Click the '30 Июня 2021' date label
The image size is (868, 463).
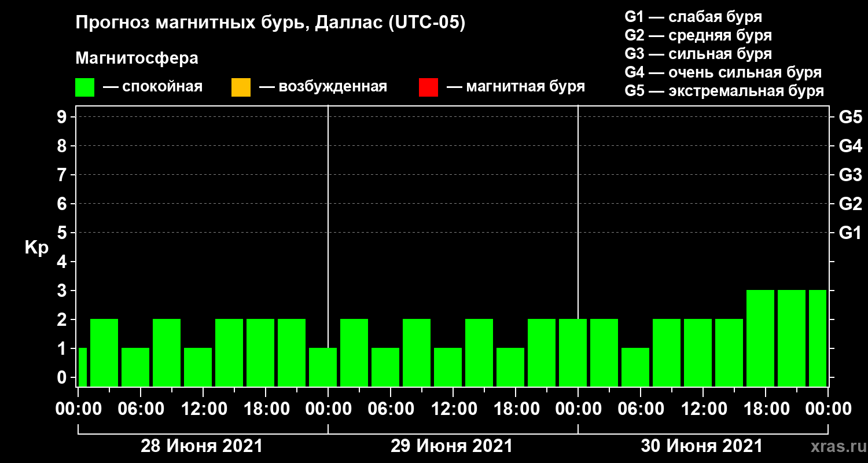(702, 446)
